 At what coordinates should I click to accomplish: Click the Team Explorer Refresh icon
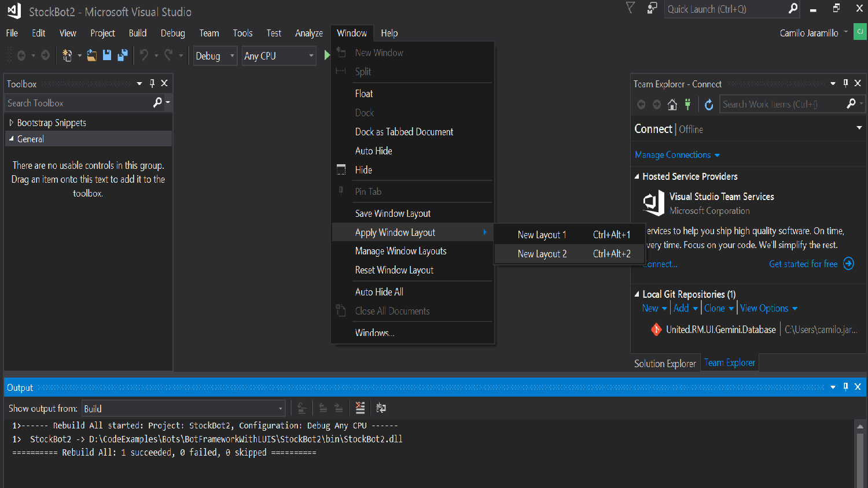709,104
